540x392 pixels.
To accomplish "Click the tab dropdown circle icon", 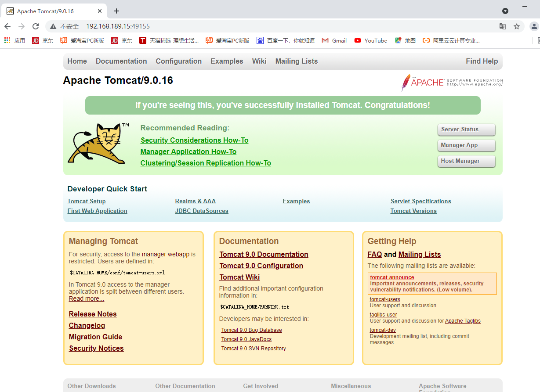I will tap(505, 11).
